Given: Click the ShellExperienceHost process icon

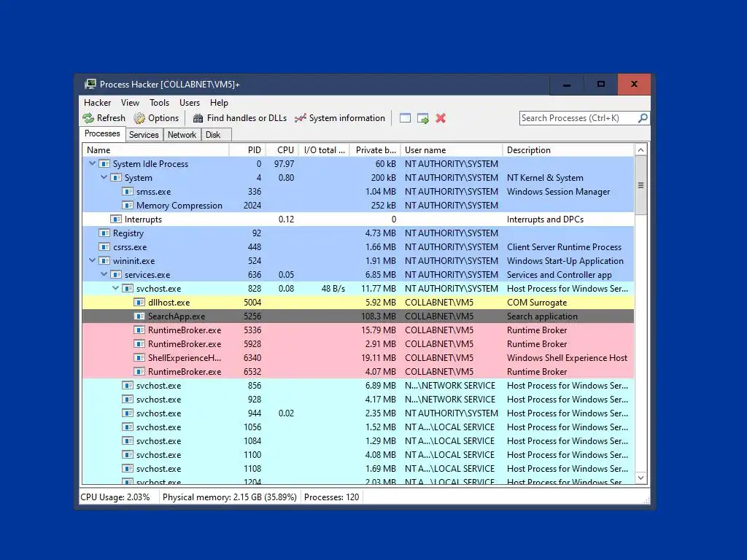Looking at the screenshot, I should click(139, 357).
